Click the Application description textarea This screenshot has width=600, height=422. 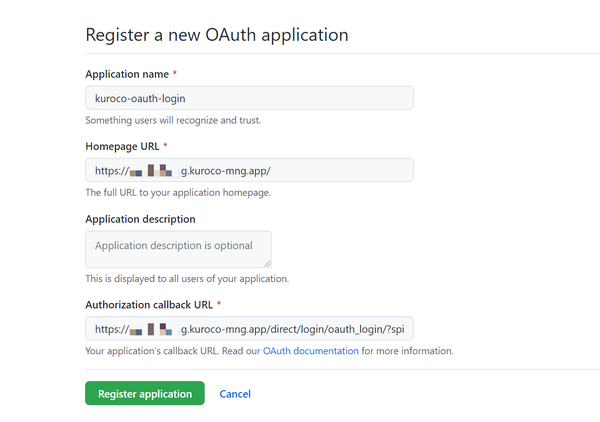pos(178,249)
